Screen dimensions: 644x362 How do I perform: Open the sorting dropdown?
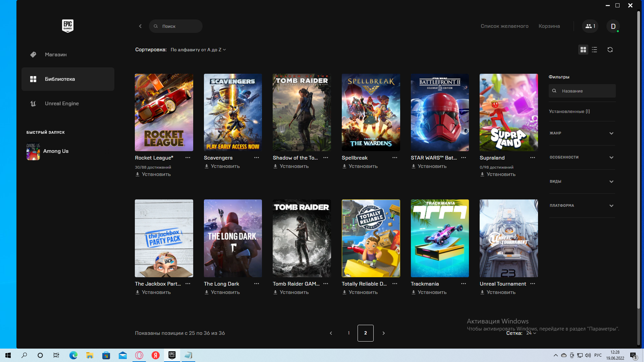(198, 50)
